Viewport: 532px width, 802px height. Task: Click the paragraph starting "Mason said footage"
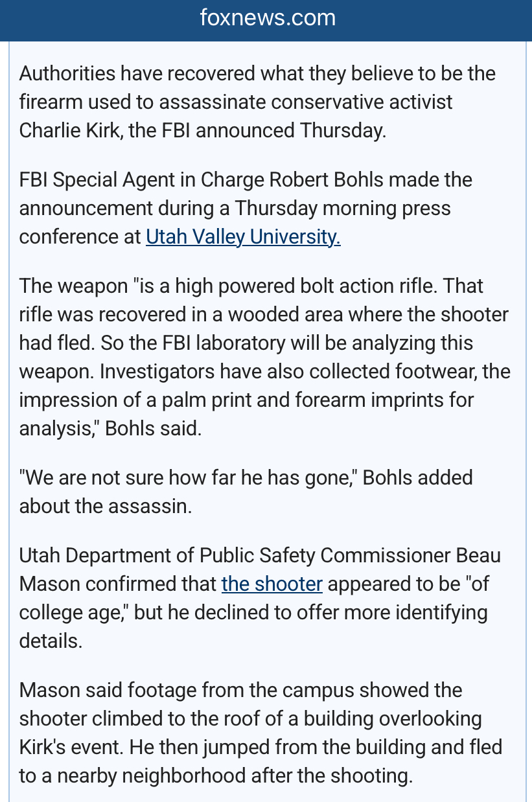[260, 733]
